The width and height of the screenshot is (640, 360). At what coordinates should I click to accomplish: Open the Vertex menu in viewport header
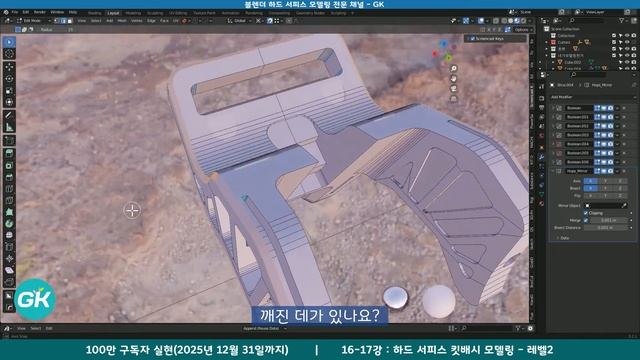pyautogui.click(x=137, y=20)
